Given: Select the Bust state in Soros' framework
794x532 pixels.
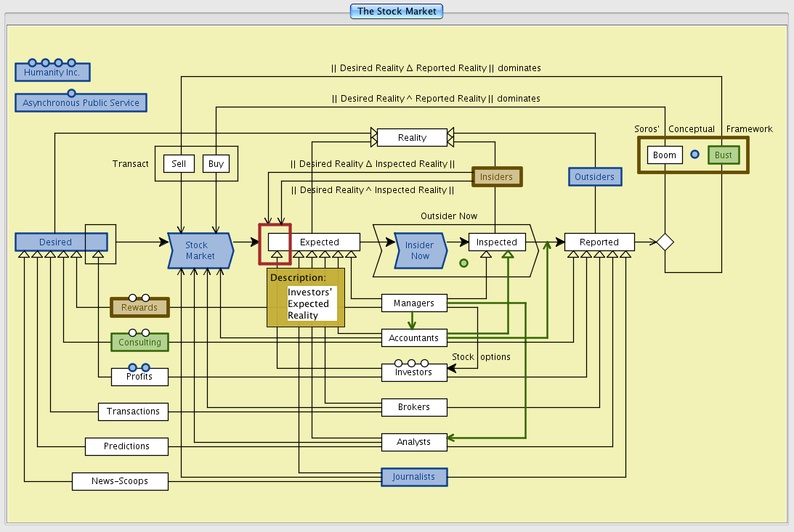Looking at the screenshot, I should [723, 155].
